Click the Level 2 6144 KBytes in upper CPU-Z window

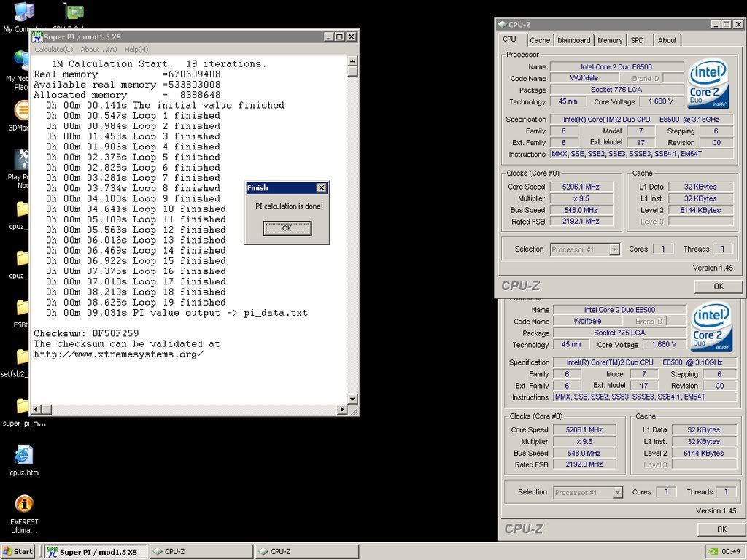(x=700, y=210)
